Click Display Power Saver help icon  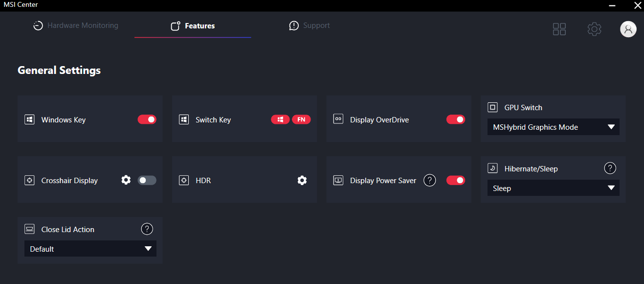tap(429, 180)
